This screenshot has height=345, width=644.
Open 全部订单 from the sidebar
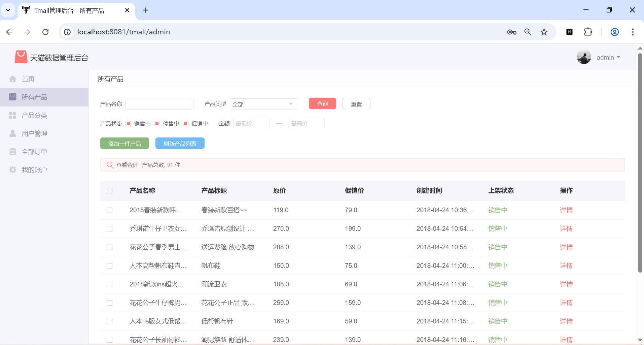pyautogui.click(x=44, y=152)
